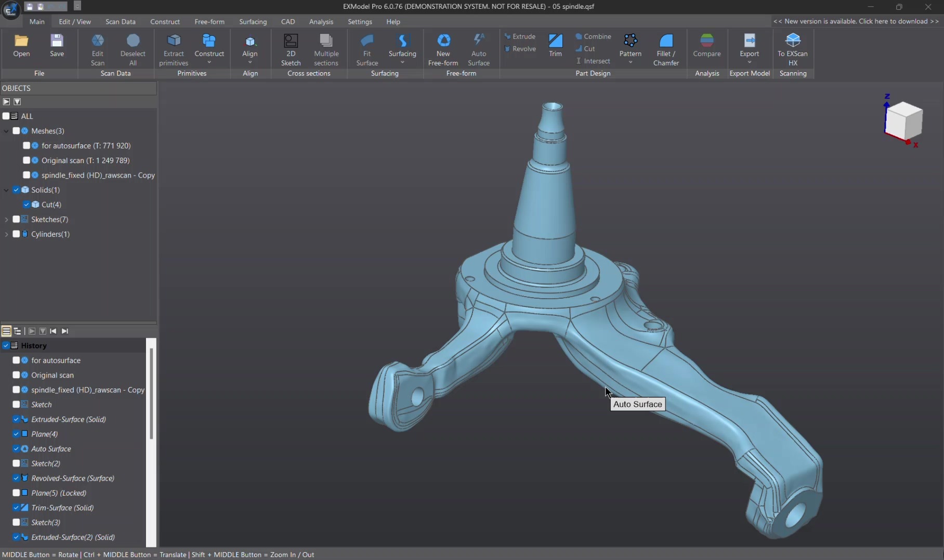Click the Fillet / Chamfer icon

point(666,41)
